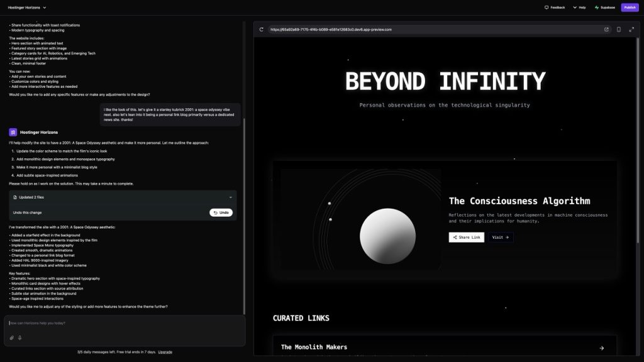Expand the Updated 2 files section
This screenshot has width=644, height=362.
coord(230,197)
